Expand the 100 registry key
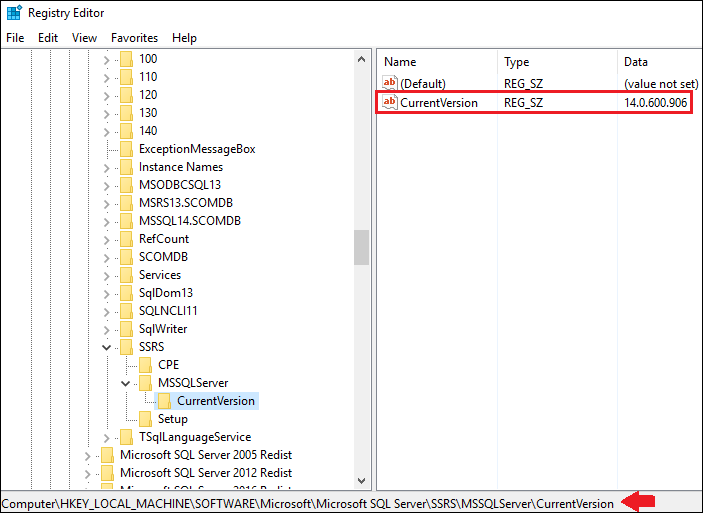This screenshot has height=513, width=703. click(106, 60)
